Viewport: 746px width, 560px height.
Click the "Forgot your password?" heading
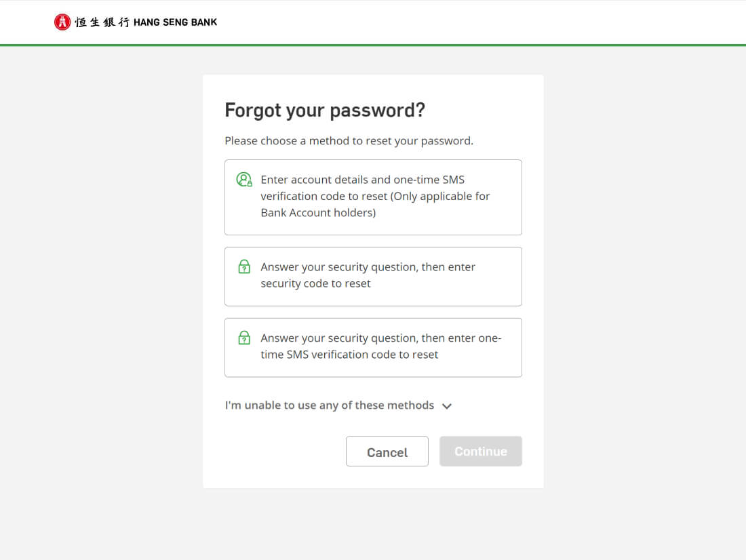tap(325, 110)
